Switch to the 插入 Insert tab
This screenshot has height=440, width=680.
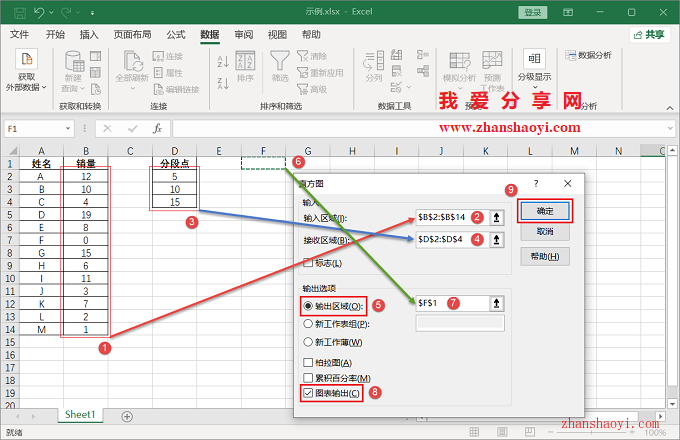pos(89,35)
